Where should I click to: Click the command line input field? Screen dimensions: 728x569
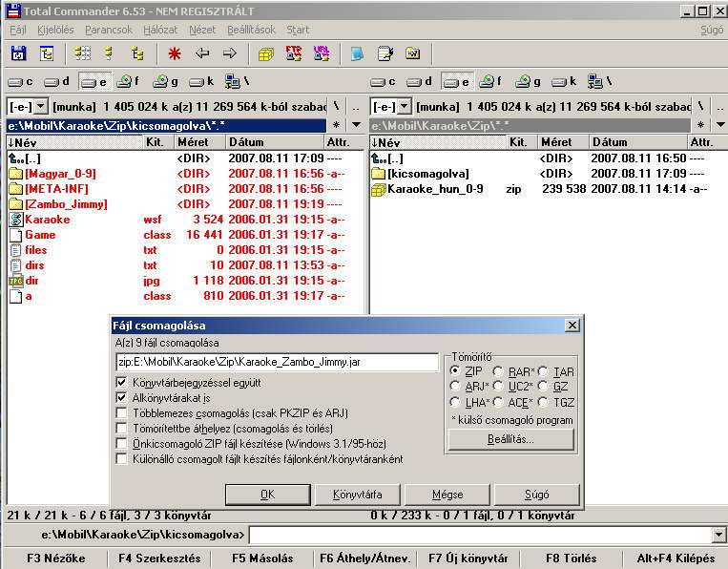[x=481, y=535]
